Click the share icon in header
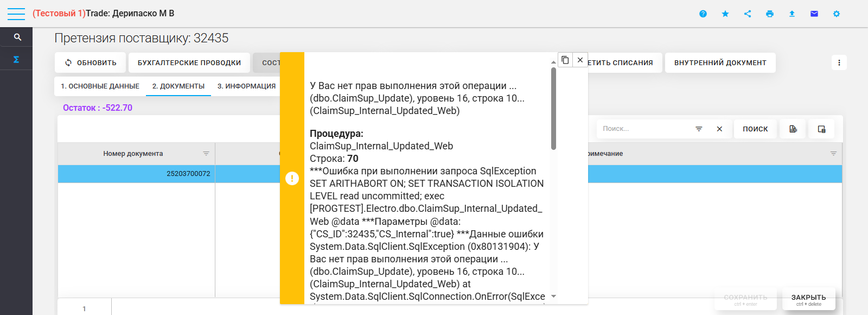Screen dimensions: 868x315 click(748, 14)
